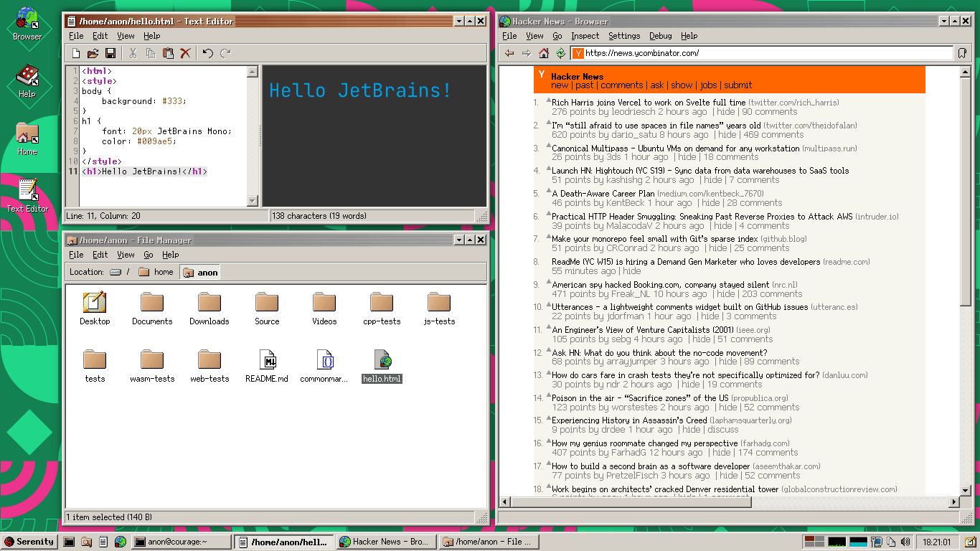Select the hello.html file icon
Viewport: 980px width, 551px height.
pyautogui.click(x=382, y=367)
